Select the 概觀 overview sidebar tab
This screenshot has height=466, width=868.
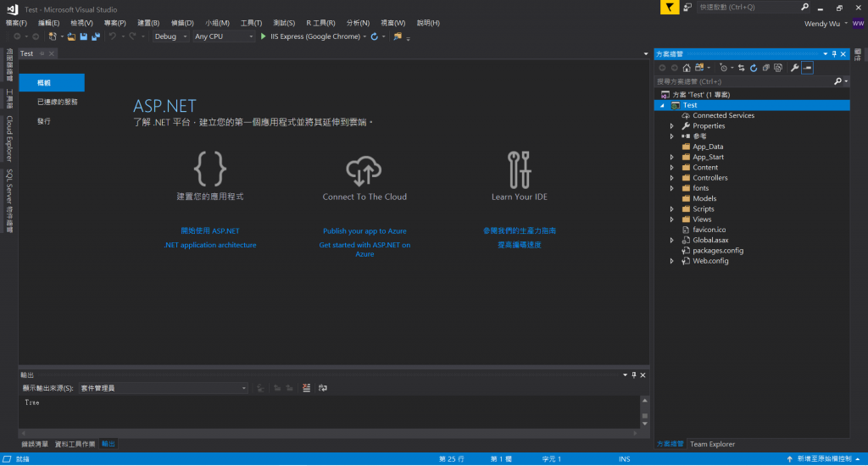(x=52, y=82)
